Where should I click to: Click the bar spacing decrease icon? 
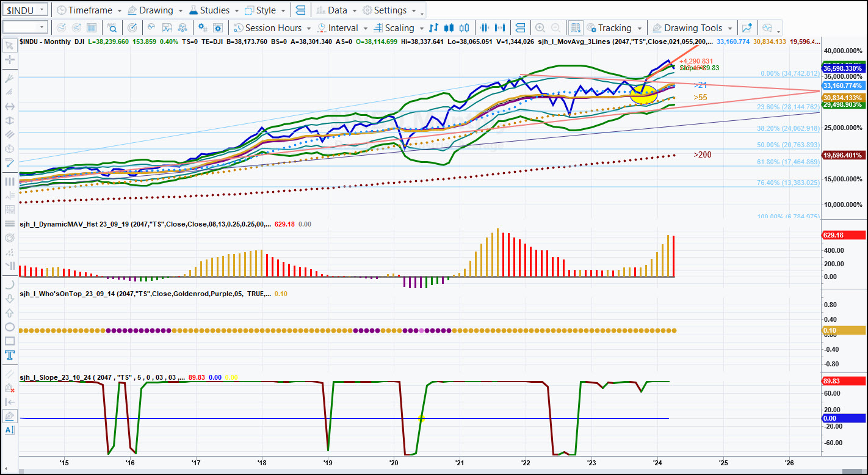(x=485, y=28)
